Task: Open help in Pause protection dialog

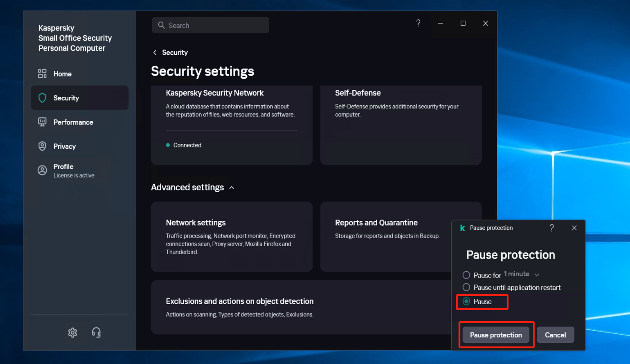Action: click(x=552, y=228)
